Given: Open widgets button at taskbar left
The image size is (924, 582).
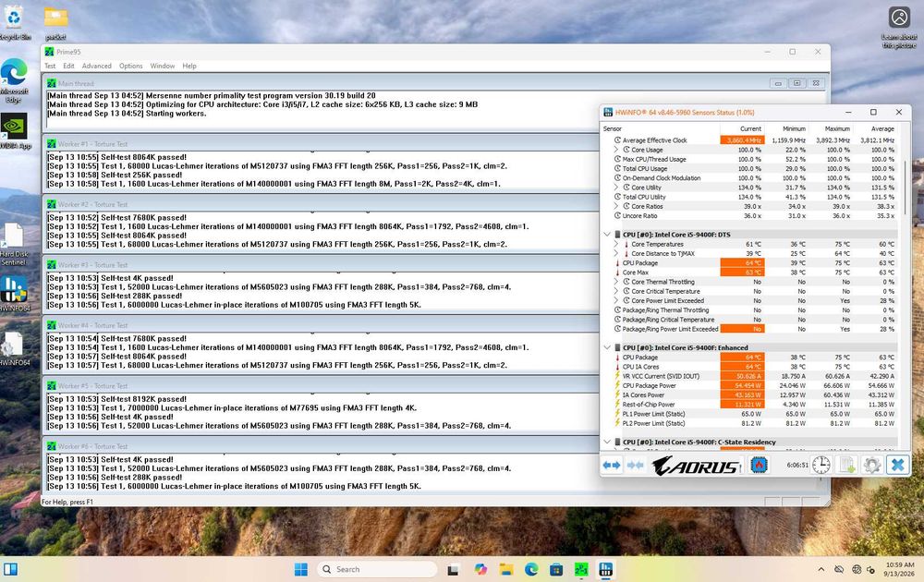Looking at the screenshot, I should [x=10, y=569].
